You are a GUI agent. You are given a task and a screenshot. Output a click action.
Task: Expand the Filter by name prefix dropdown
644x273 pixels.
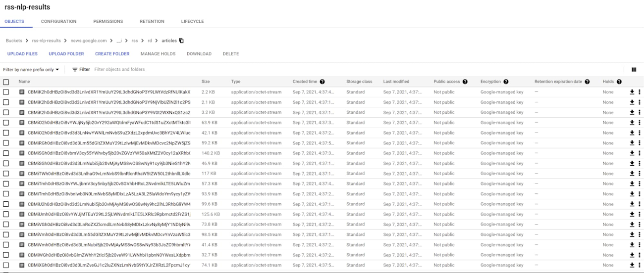tap(31, 70)
